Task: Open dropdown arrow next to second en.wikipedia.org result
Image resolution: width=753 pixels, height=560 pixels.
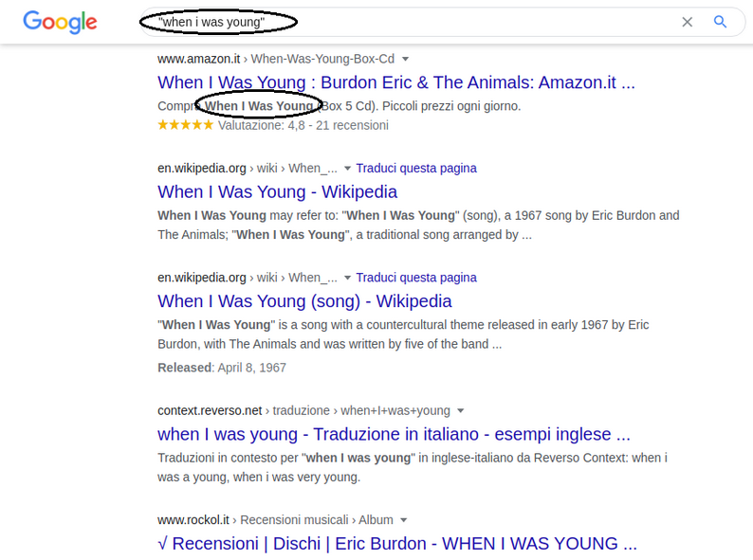Action: click(348, 278)
